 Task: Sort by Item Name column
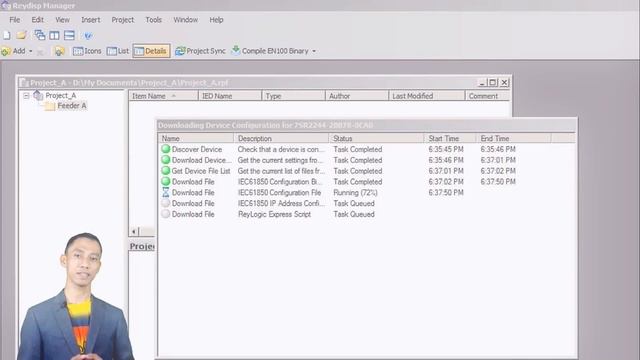click(163, 96)
